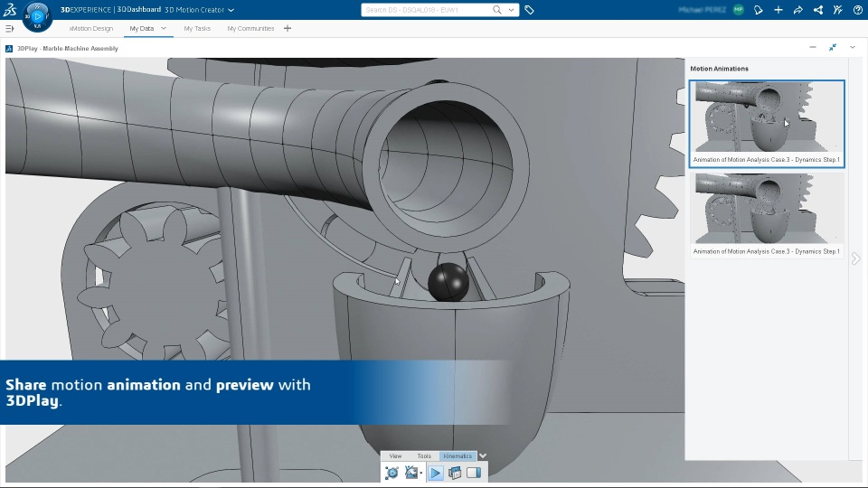
Task: Click the share arrow icon in the top bar
Action: coord(798,10)
